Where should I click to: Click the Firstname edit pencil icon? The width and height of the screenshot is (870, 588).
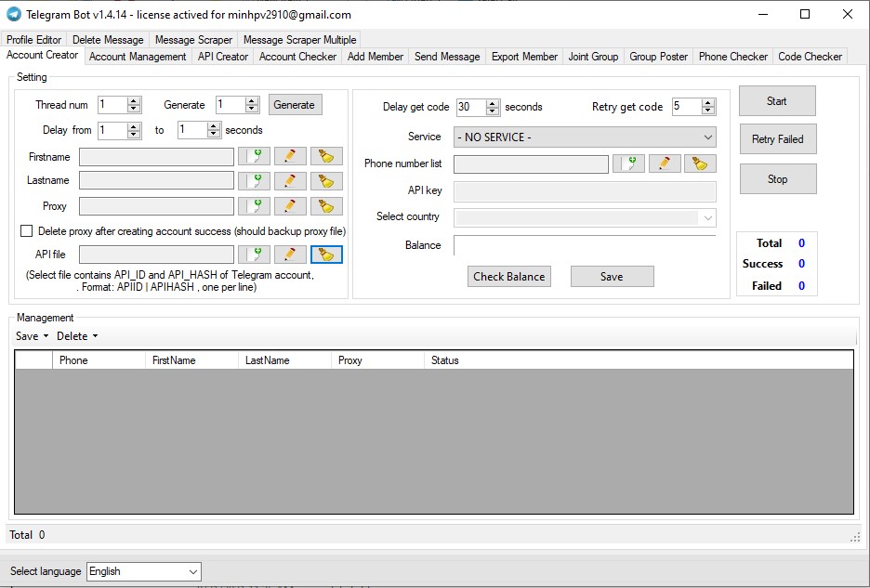click(290, 156)
